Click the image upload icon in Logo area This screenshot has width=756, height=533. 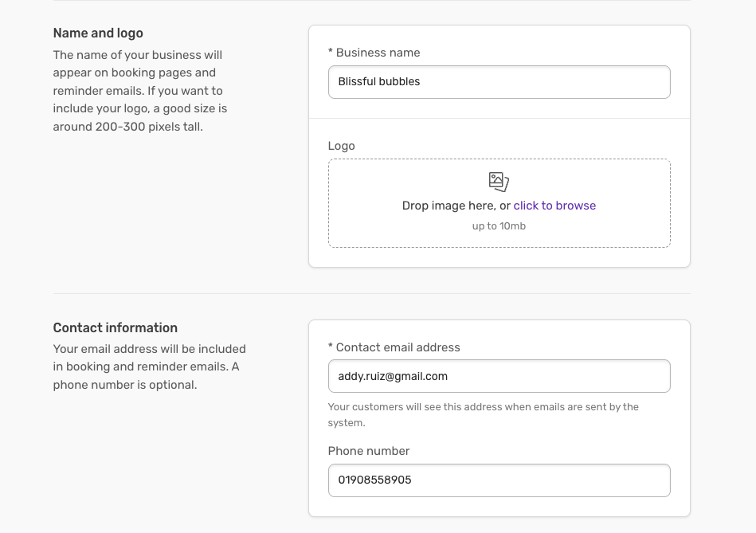click(x=499, y=182)
